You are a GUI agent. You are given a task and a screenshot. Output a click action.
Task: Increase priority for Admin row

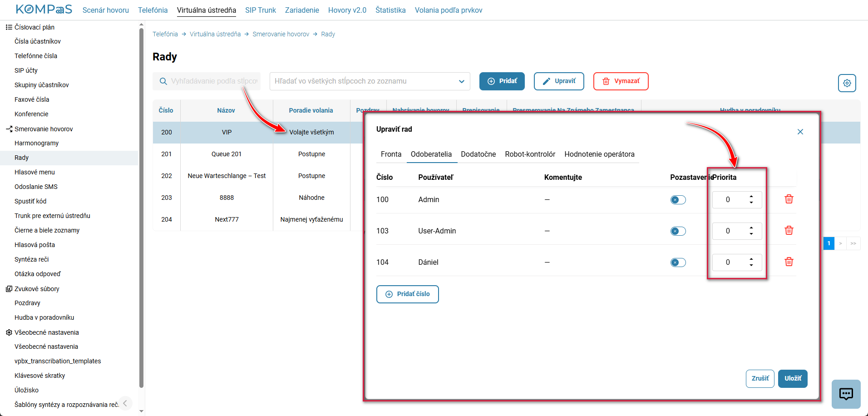pos(751,197)
